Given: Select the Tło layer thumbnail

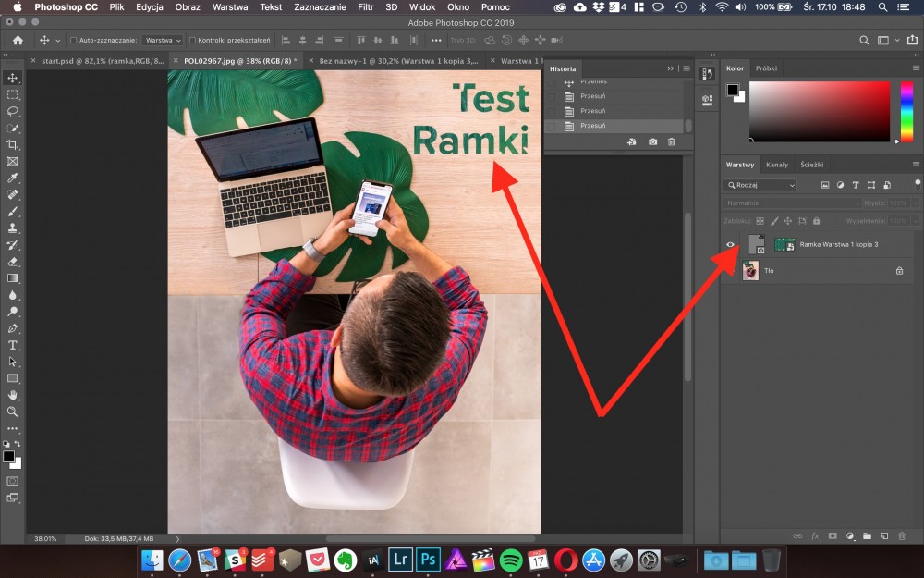Looking at the screenshot, I should [750, 271].
